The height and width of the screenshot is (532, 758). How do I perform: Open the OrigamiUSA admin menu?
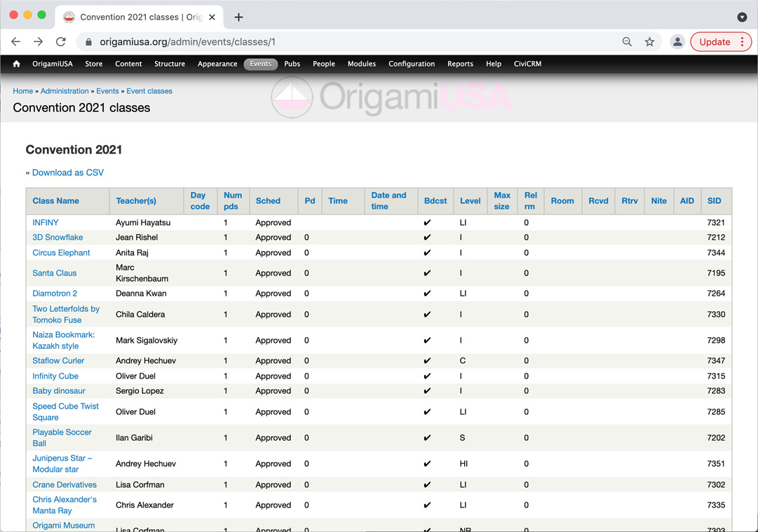(x=52, y=64)
